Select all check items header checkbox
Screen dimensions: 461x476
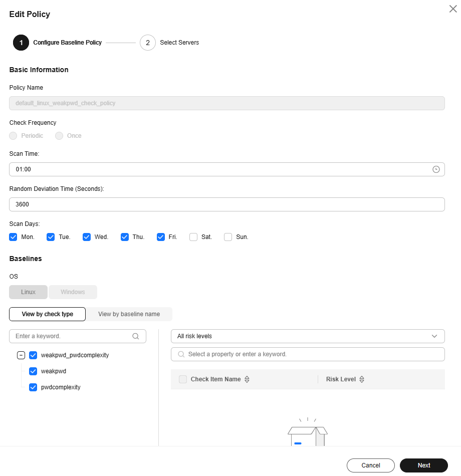point(183,379)
